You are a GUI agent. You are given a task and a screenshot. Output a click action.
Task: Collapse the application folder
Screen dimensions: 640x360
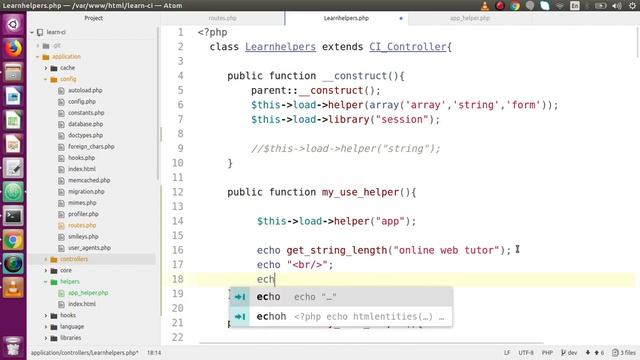click(x=38, y=57)
